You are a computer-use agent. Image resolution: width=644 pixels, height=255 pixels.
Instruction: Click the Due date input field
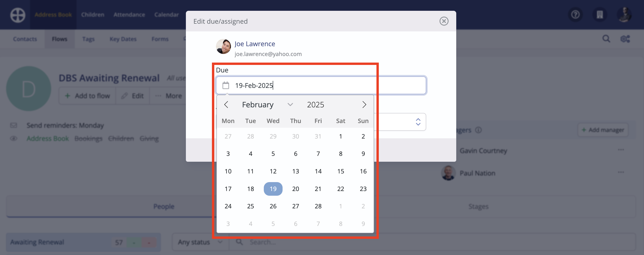[321, 85]
